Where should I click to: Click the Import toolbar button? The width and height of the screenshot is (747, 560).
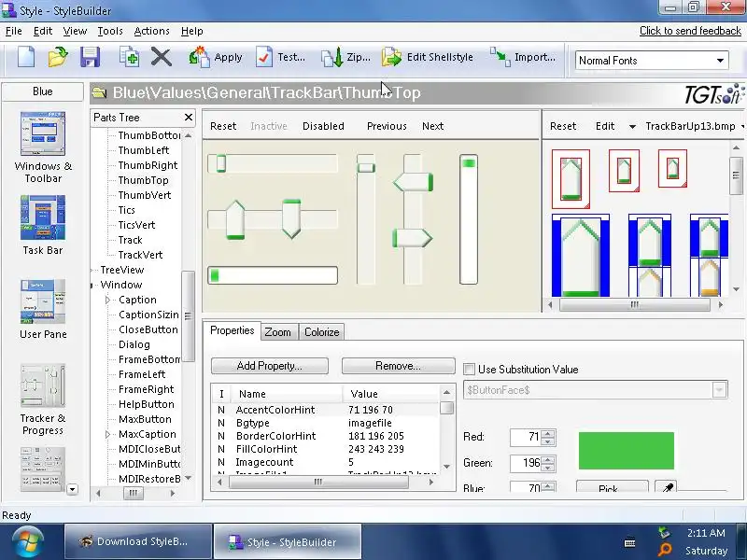(x=523, y=57)
